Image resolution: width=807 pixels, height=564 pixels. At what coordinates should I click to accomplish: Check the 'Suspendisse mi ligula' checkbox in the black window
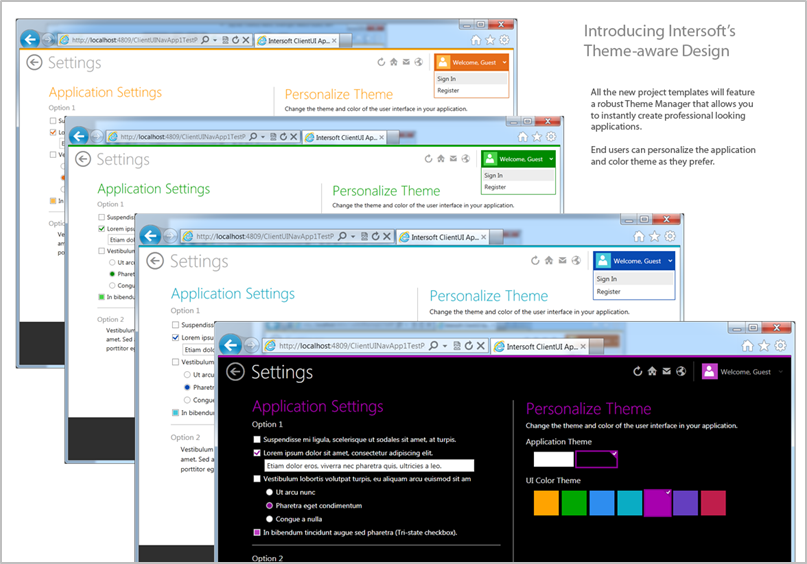(x=257, y=439)
